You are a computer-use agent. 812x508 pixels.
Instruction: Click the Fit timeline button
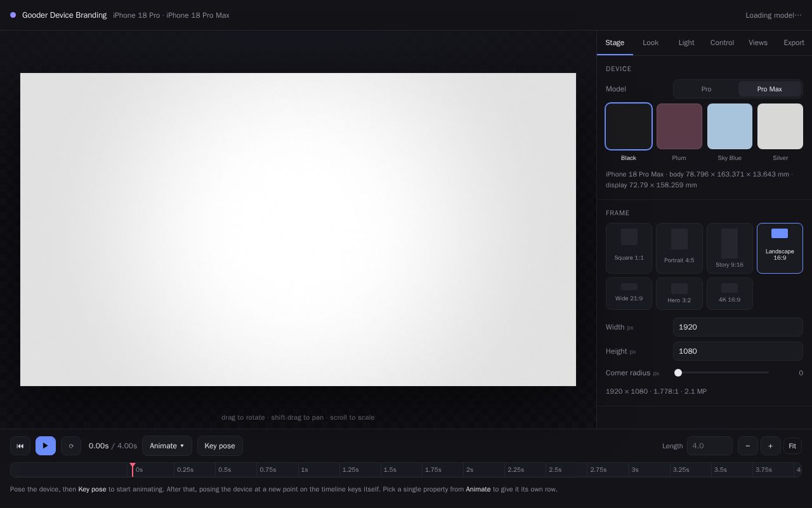tap(792, 446)
